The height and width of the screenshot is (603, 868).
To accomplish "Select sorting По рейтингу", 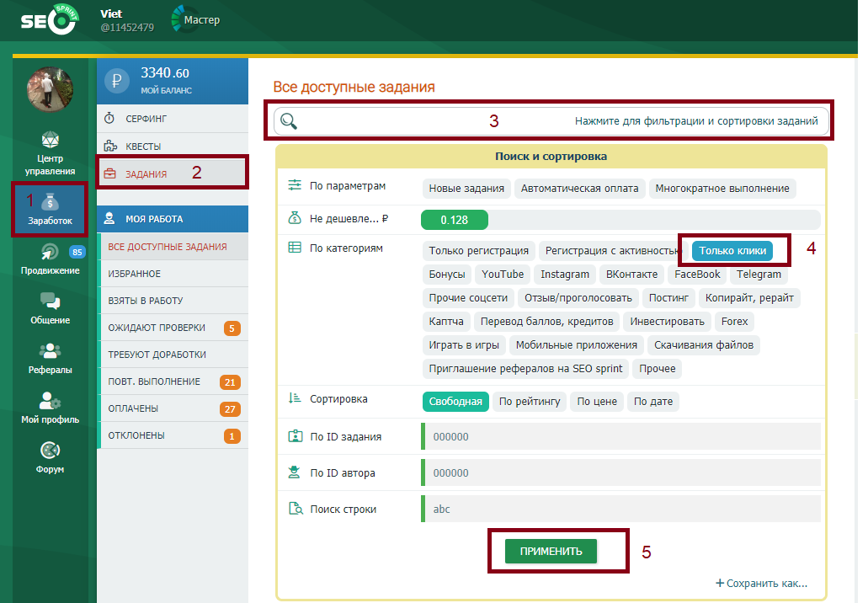I will click(530, 402).
